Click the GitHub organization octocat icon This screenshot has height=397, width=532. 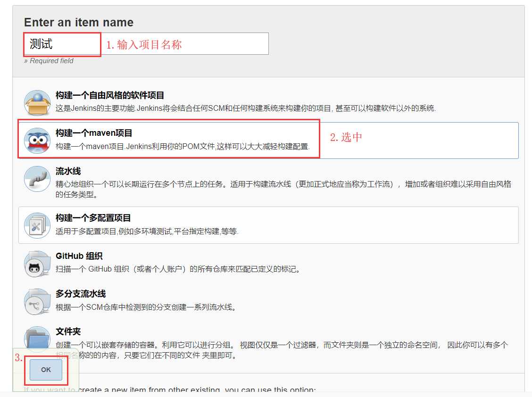[37, 264]
